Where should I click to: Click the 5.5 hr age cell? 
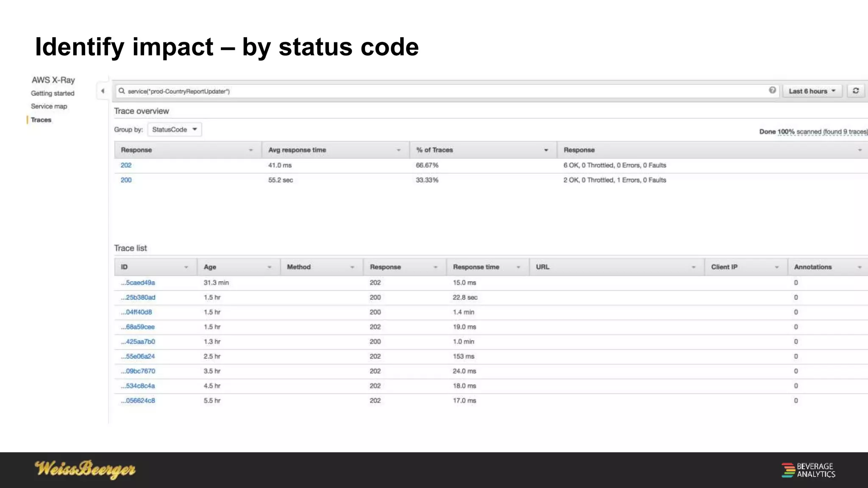click(x=212, y=400)
